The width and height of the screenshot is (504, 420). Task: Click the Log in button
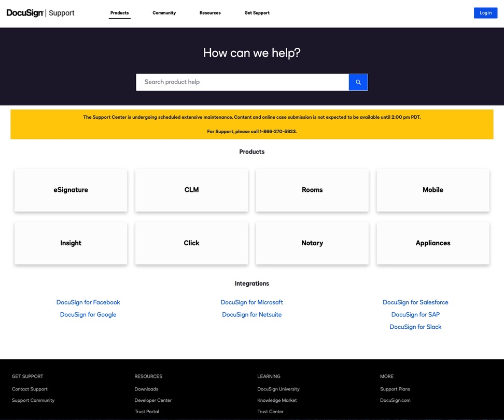coord(485,13)
